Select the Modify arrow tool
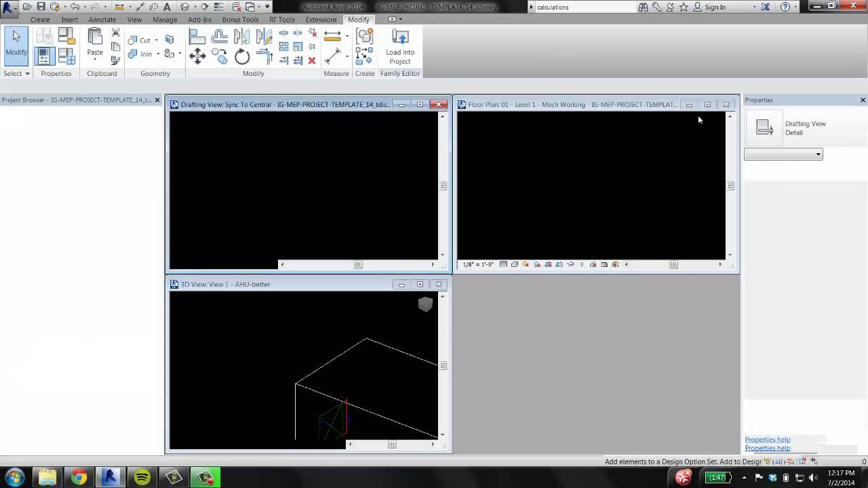Image resolution: width=868 pixels, height=488 pixels. [x=16, y=45]
